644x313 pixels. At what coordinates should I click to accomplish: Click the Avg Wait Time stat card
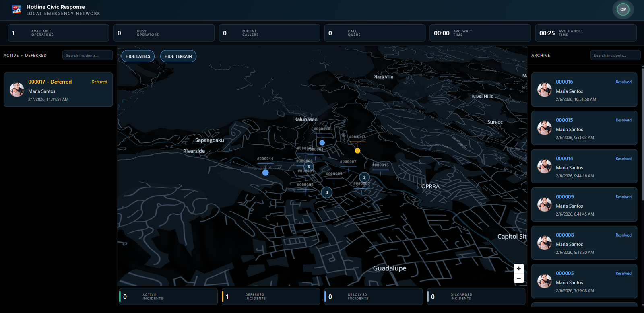(x=480, y=33)
